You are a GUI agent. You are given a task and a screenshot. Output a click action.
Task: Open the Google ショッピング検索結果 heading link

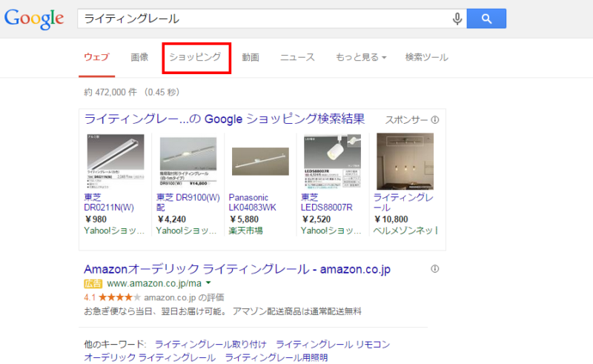pyautogui.click(x=225, y=119)
